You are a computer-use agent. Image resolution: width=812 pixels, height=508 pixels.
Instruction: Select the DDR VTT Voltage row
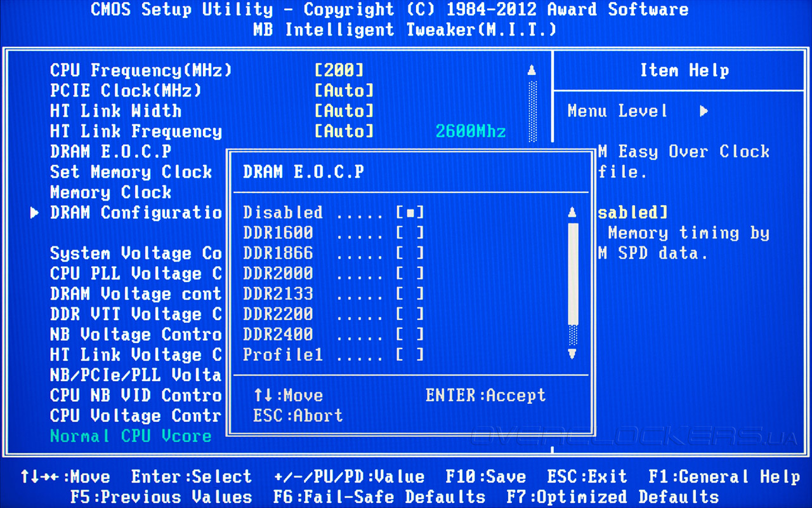tap(136, 314)
